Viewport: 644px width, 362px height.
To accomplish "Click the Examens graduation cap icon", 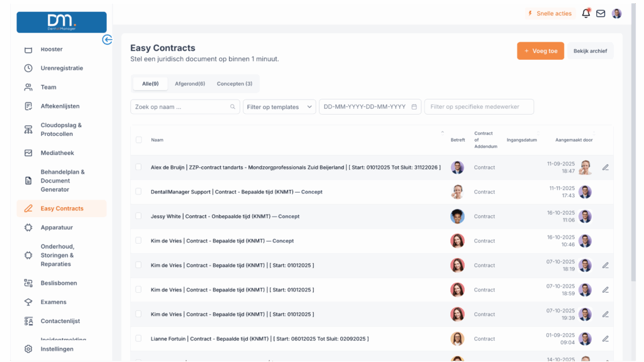I will pos(28,302).
